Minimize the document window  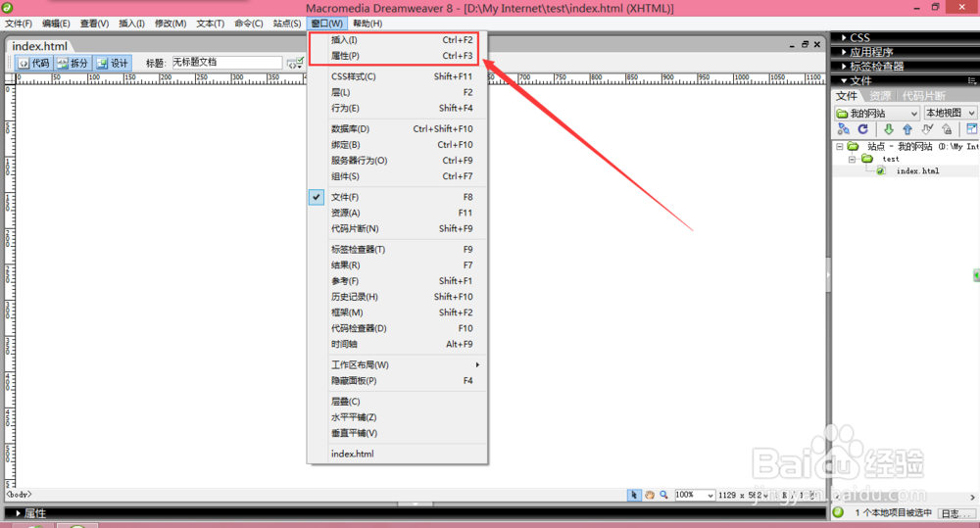click(792, 45)
